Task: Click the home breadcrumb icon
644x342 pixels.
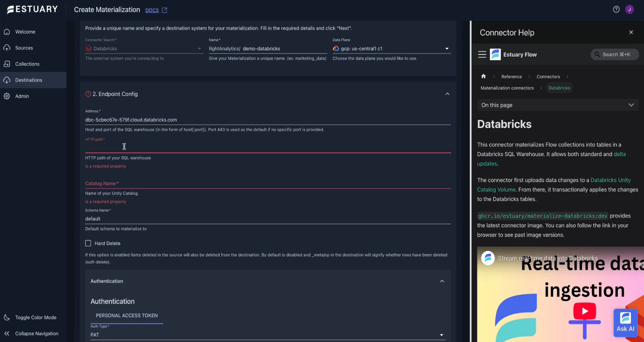Action: [483, 77]
